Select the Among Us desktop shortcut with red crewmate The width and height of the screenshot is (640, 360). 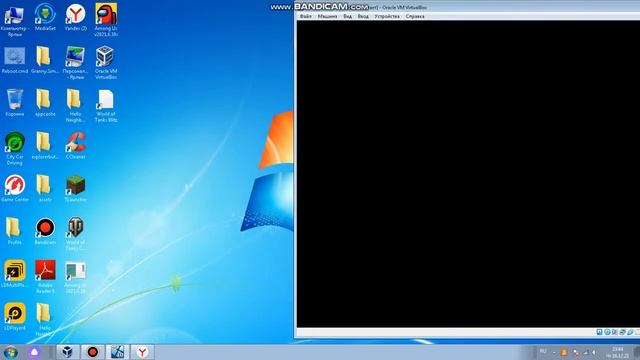[x=106, y=20]
